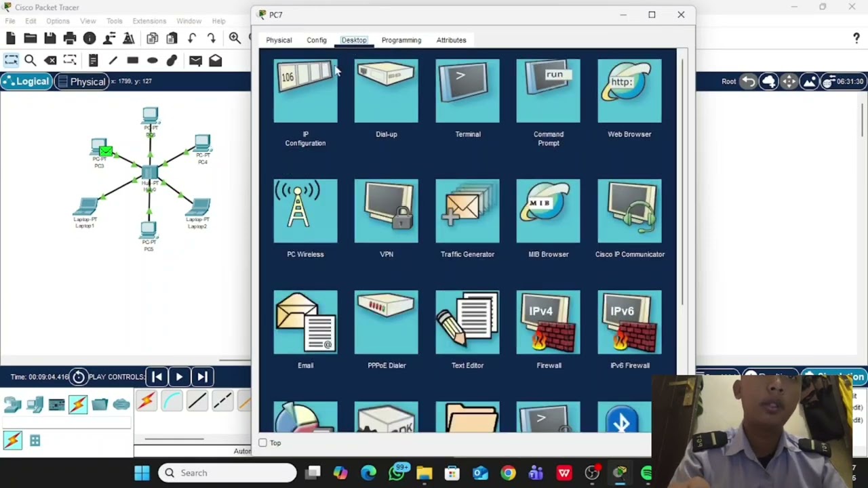This screenshot has height=488, width=868.
Task: Open Command Prompt on PC7
Action: click(548, 91)
